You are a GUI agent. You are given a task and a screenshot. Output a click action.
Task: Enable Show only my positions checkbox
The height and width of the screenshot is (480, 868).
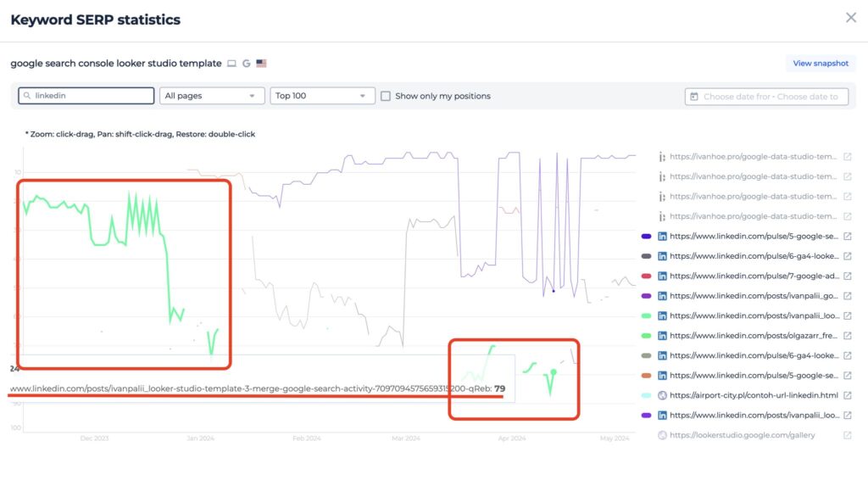[386, 96]
